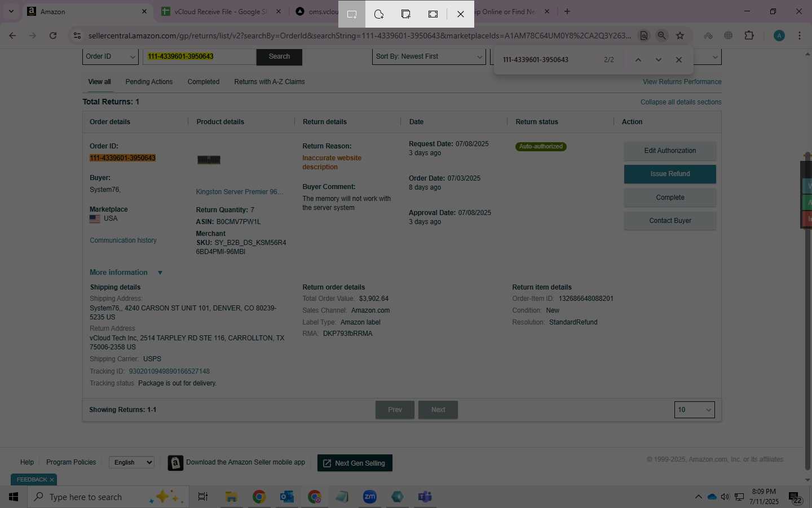The height and width of the screenshot is (508, 812).
Task: Jump to next find-in-page match
Action: point(659,60)
